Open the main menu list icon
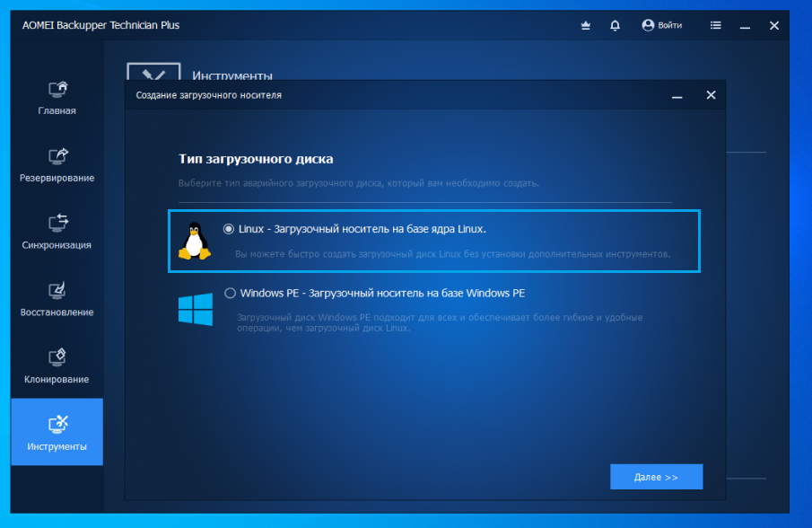Viewport: 812px width, 528px height. click(716, 25)
